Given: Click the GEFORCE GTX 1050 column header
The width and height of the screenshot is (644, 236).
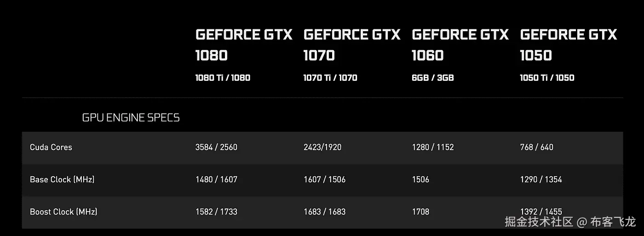Looking at the screenshot, I should pos(568,45).
